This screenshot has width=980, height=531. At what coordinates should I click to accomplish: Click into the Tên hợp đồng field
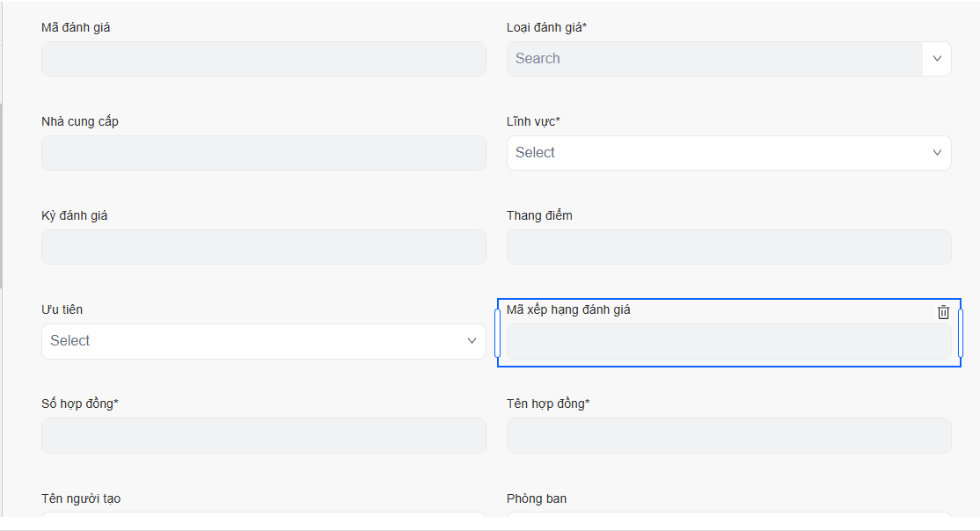coord(728,435)
